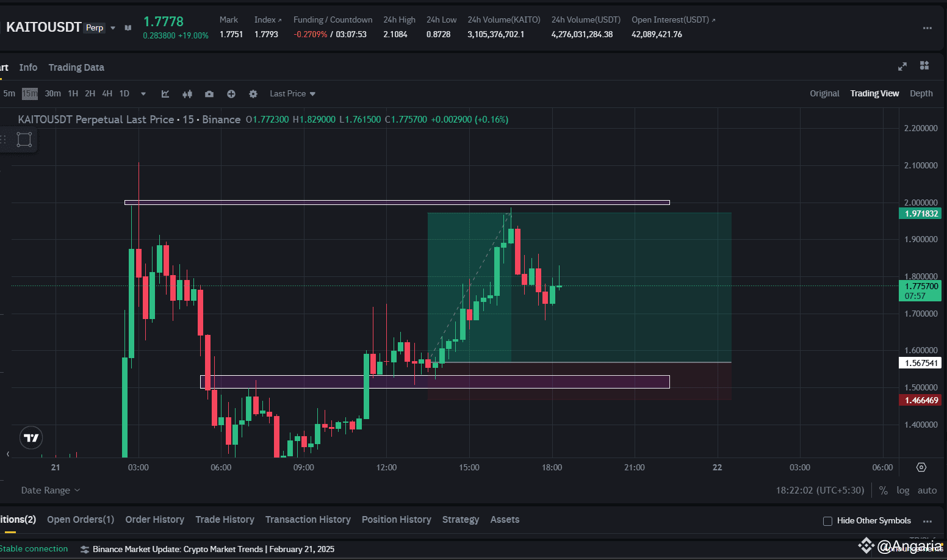Viewport: 947px width, 560px height.
Task: Open chart settings with the gear icon
Action: pyautogui.click(x=253, y=93)
